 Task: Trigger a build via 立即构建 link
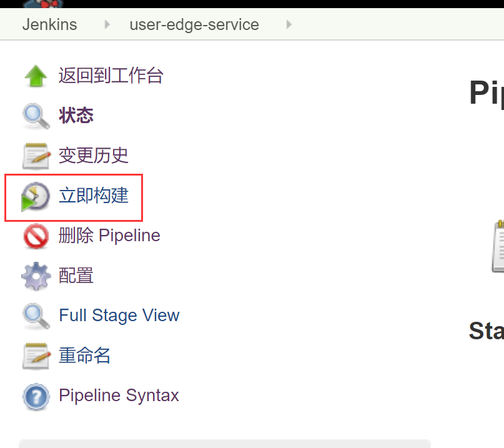[x=93, y=196]
